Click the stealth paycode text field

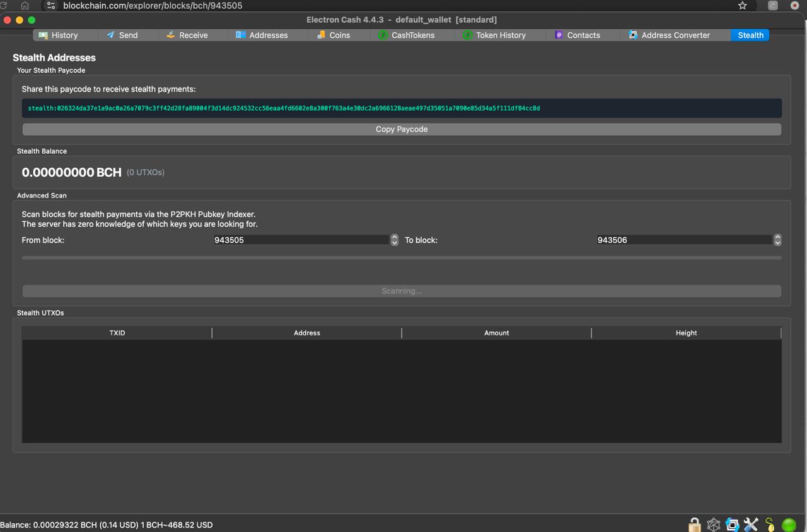tap(402, 108)
